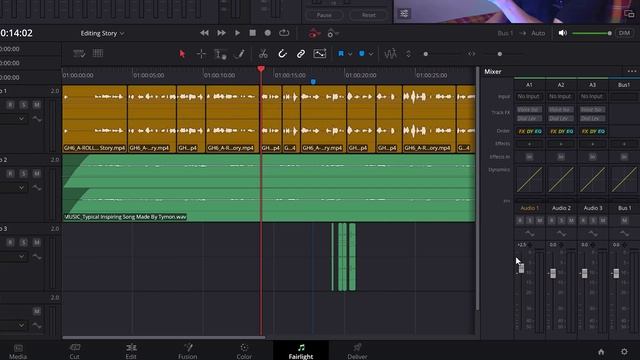The width and height of the screenshot is (640, 360).
Task: Mute Bus 1 in the Mixer
Action: point(624,221)
